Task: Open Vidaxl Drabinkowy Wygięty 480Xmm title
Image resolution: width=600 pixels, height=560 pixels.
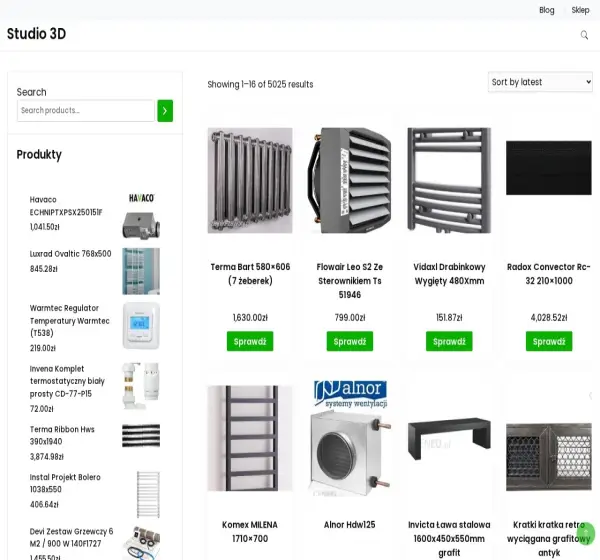Action: (449, 274)
